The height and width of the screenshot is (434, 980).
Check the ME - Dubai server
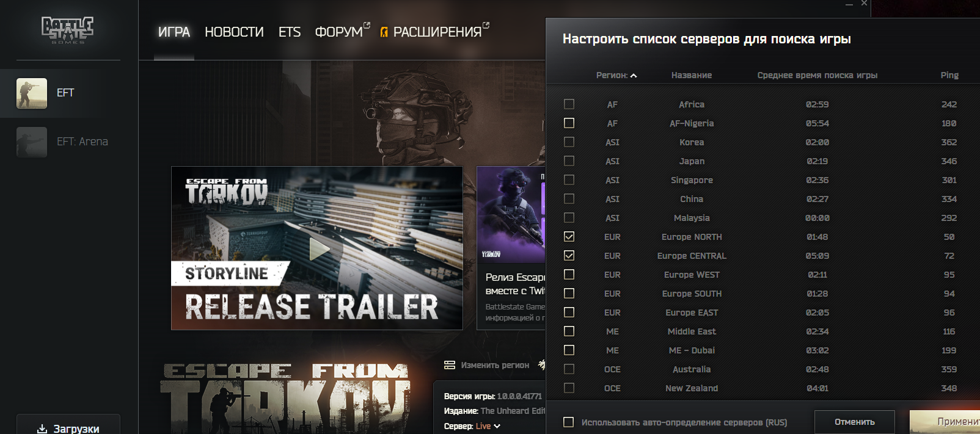coord(569,350)
